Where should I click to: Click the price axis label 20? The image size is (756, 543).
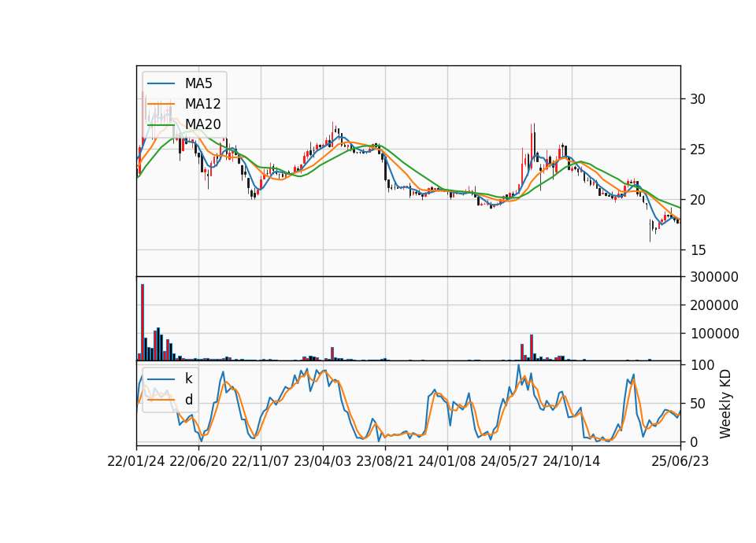click(x=698, y=200)
